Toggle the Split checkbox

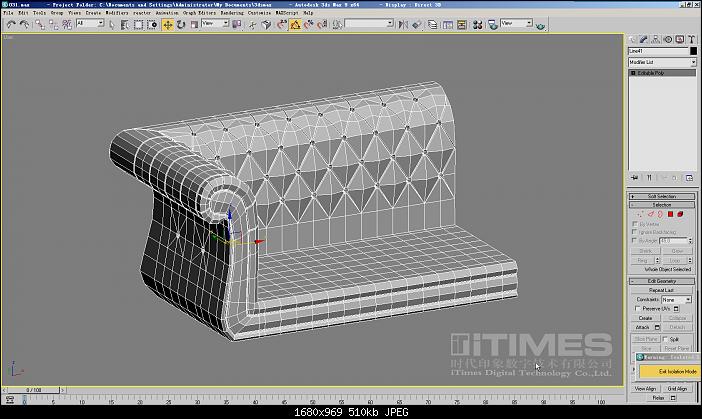(665, 339)
